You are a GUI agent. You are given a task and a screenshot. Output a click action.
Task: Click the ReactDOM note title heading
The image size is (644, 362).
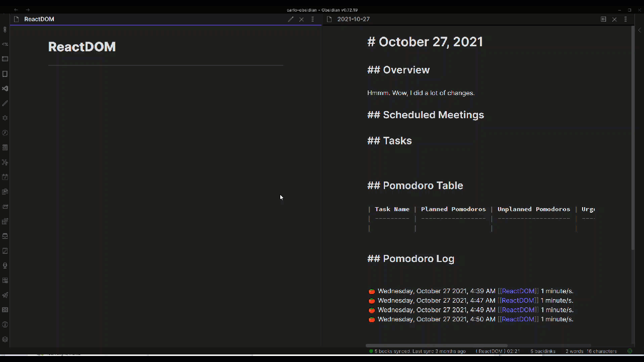pos(82,47)
